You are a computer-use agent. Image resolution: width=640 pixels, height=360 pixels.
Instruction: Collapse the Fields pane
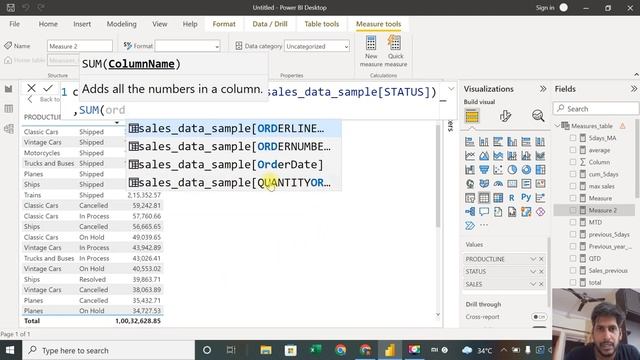(x=633, y=89)
